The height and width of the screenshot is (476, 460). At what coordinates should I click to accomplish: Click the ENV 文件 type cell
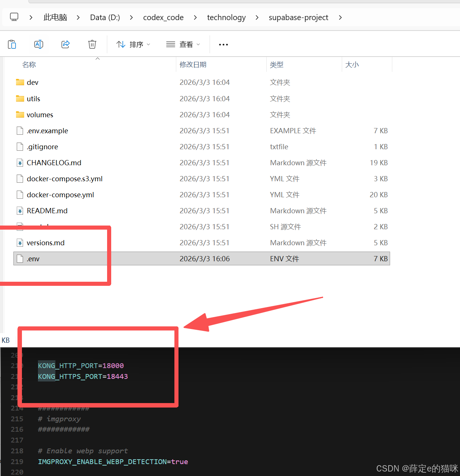pos(284,259)
